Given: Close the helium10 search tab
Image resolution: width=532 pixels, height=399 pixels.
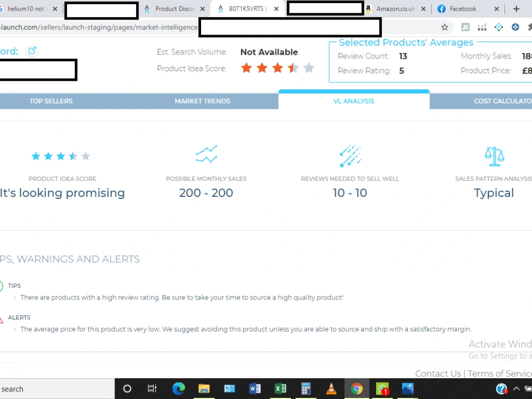Looking at the screenshot, I should pyautogui.click(x=55, y=9).
